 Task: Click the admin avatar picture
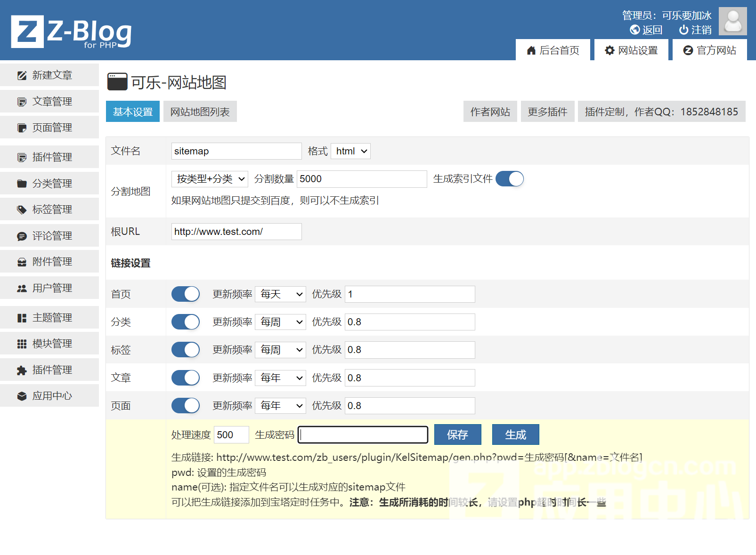pos(732,21)
